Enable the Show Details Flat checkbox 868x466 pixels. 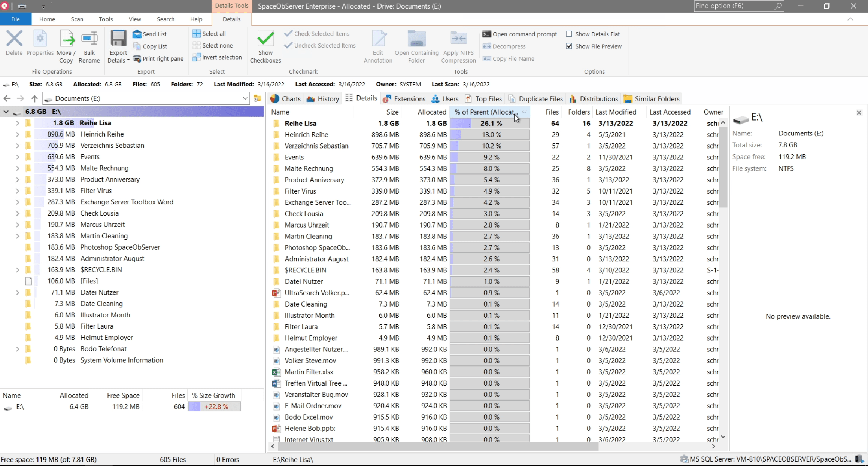[x=569, y=34]
